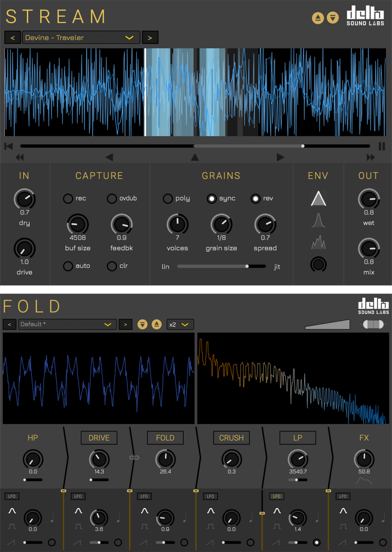Jump to buffer start with skip-back icon
The image size is (392, 552).
(x=8, y=146)
